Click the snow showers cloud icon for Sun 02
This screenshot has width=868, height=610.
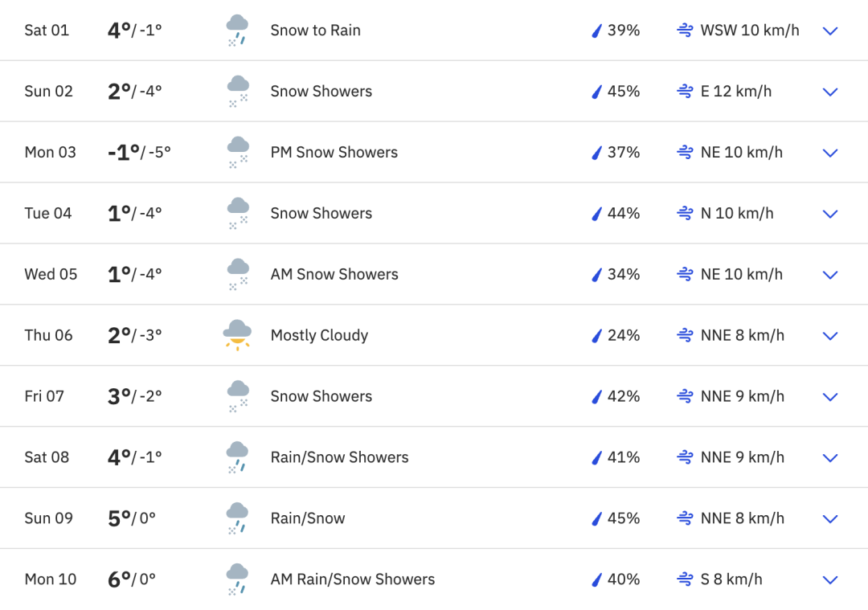[x=237, y=91]
